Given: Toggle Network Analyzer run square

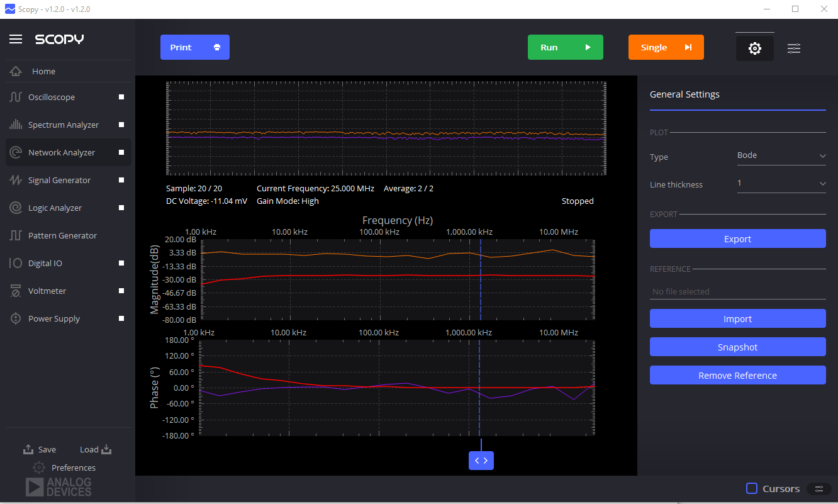Looking at the screenshot, I should pos(121,152).
